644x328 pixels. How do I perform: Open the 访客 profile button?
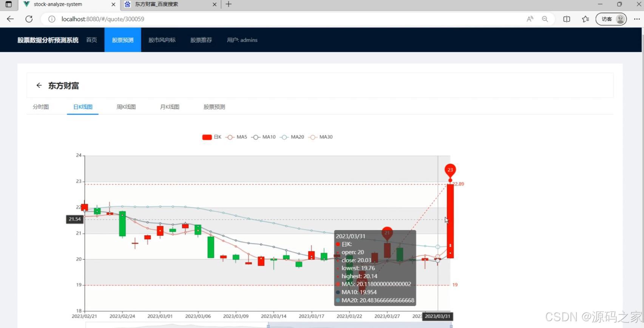click(x=611, y=19)
